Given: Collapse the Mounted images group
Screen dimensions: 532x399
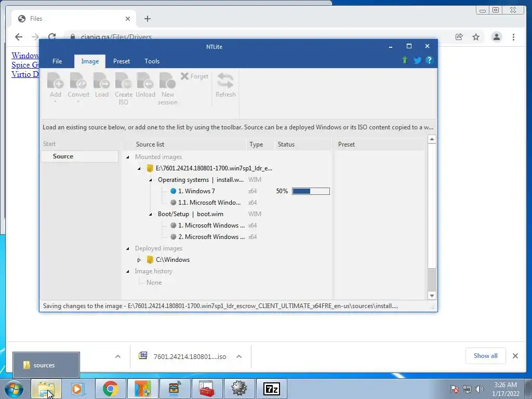Looking at the screenshot, I should [128, 157].
